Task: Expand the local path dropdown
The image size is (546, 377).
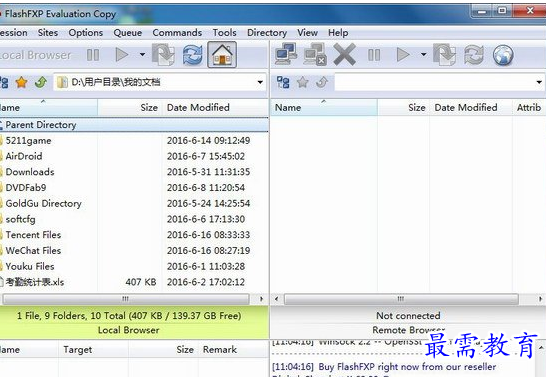Action: [x=260, y=83]
